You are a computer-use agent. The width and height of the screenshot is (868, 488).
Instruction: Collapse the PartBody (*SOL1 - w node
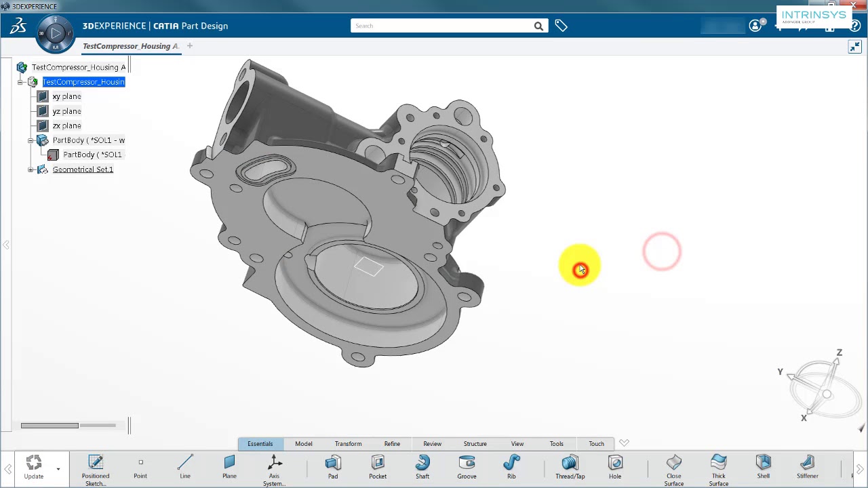pos(31,140)
